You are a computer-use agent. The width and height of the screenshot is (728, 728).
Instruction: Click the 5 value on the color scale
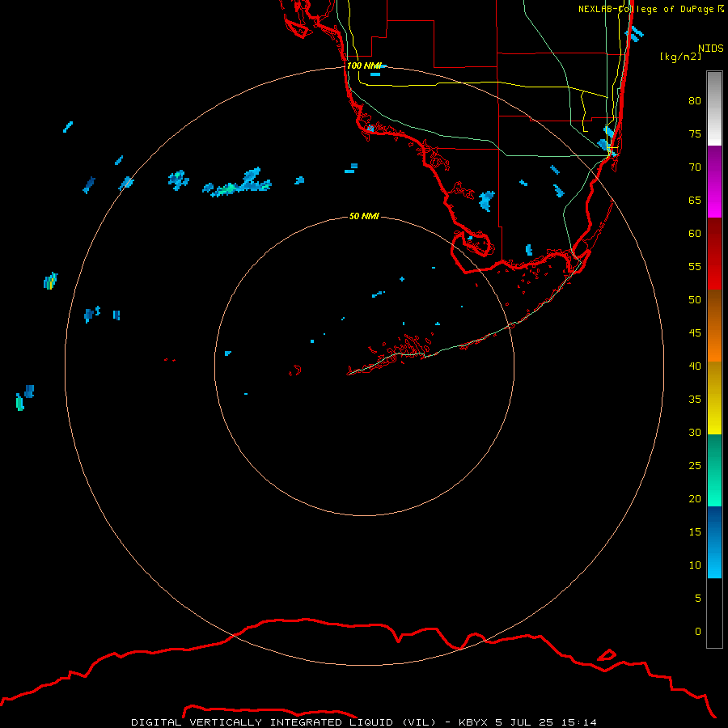click(698, 599)
